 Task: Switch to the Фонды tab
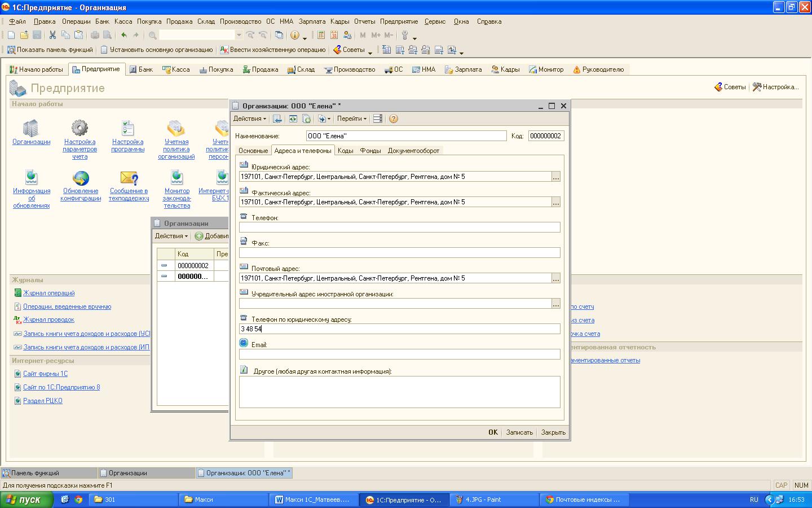pos(370,151)
